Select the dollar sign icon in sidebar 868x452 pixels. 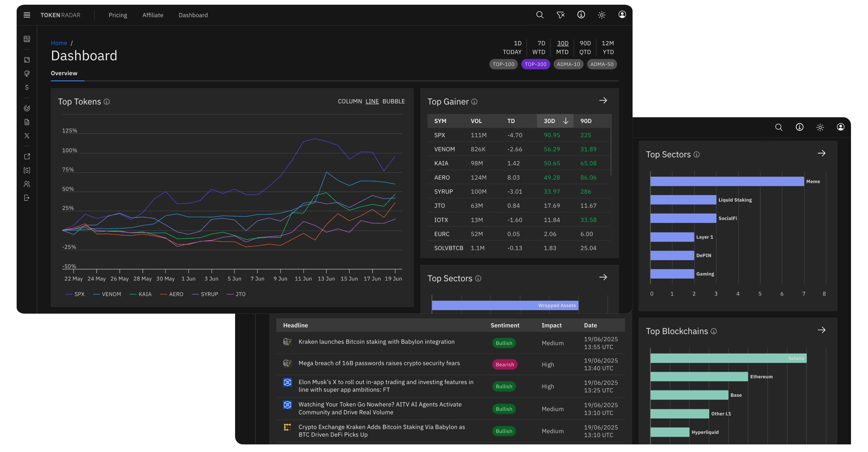pos(27,87)
